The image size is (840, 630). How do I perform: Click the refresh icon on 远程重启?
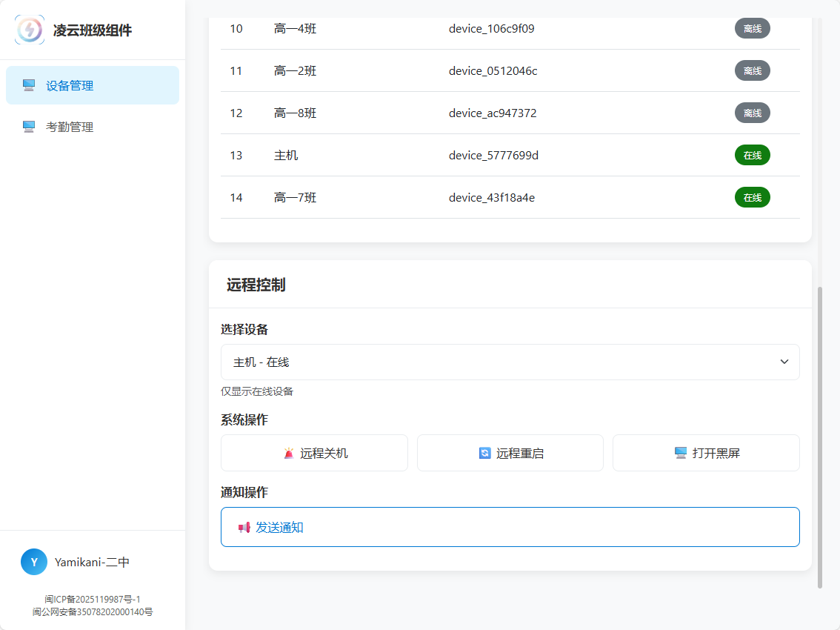coord(485,453)
